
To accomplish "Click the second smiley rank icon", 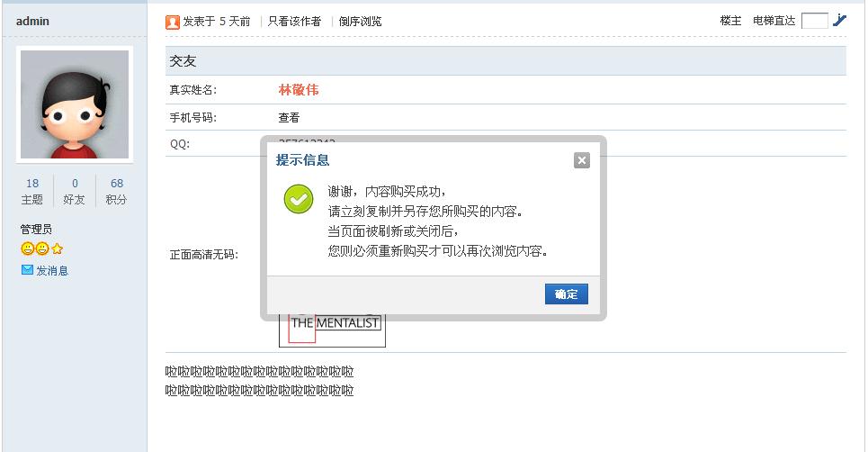I will pyautogui.click(x=42, y=249).
